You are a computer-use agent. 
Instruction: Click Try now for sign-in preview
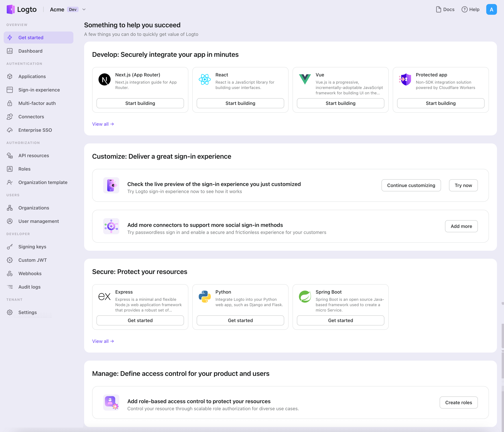pos(463,185)
